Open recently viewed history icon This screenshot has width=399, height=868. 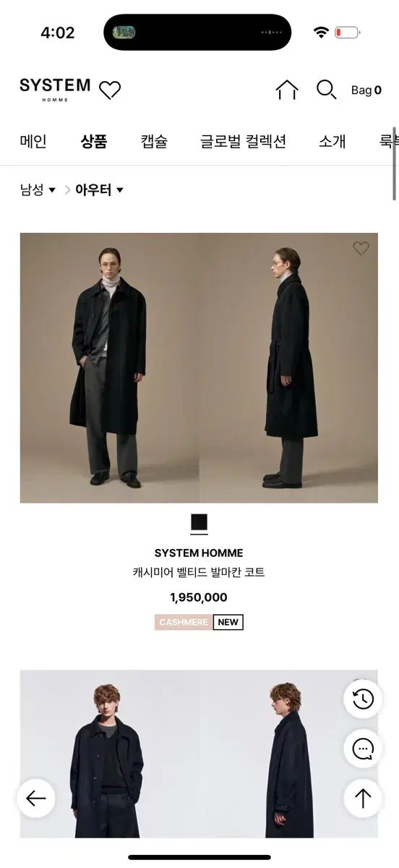point(363,699)
